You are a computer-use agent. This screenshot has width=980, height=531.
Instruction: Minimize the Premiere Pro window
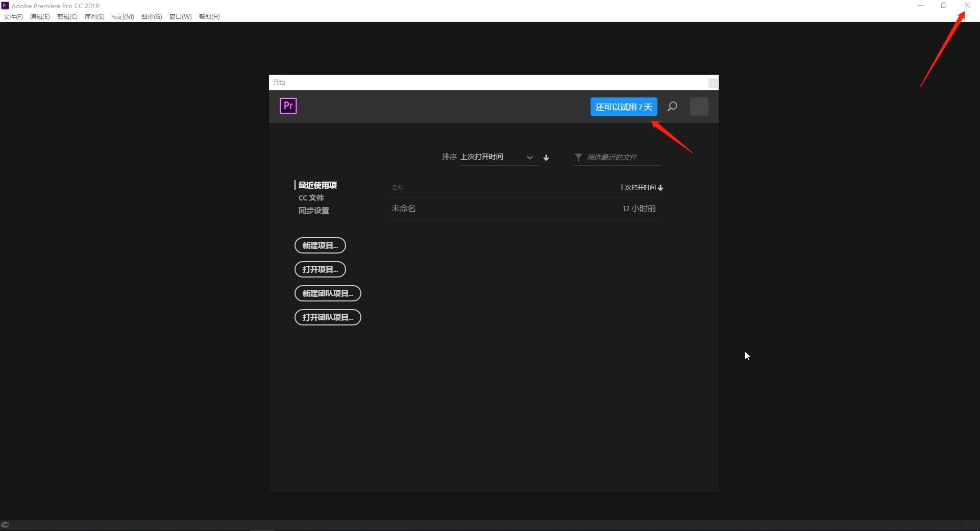click(921, 6)
